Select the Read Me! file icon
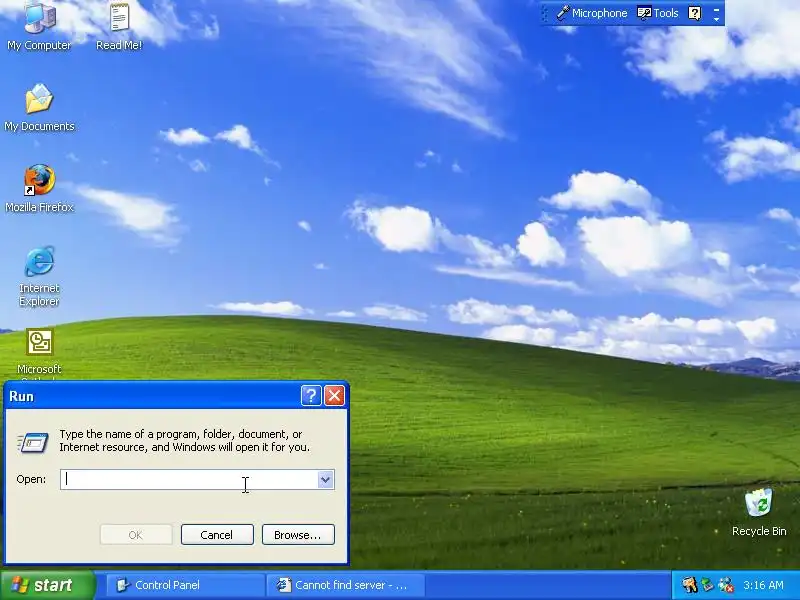 point(119,26)
